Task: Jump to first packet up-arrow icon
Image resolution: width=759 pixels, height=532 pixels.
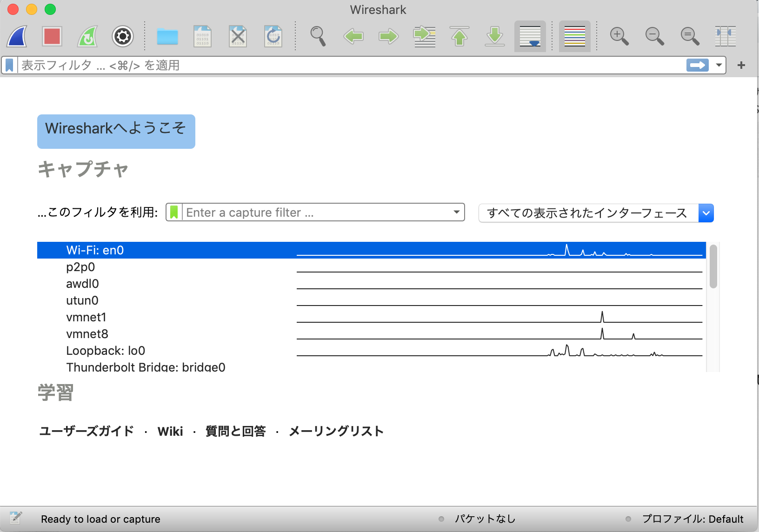Action: click(459, 36)
